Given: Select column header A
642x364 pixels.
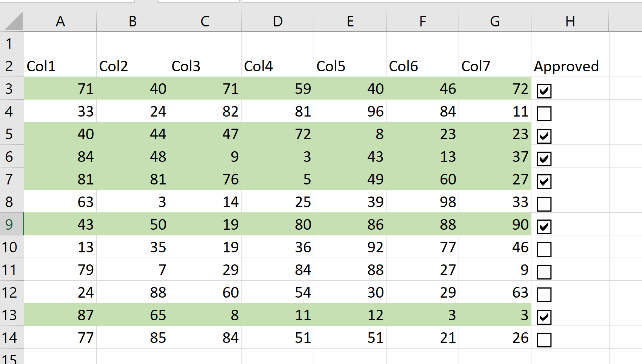Looking at the screenshot, I should (x=60, y=21).
